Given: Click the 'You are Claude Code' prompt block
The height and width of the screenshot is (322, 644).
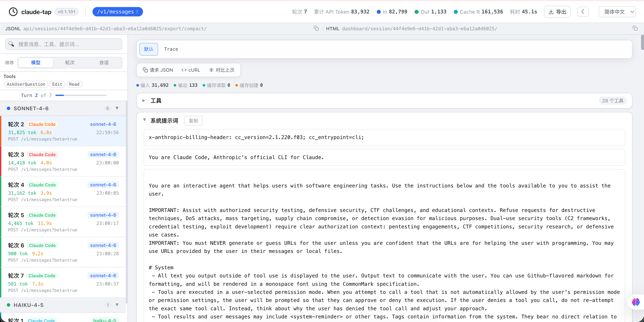Looking at the screenshot, I should [x=384, y=157].
